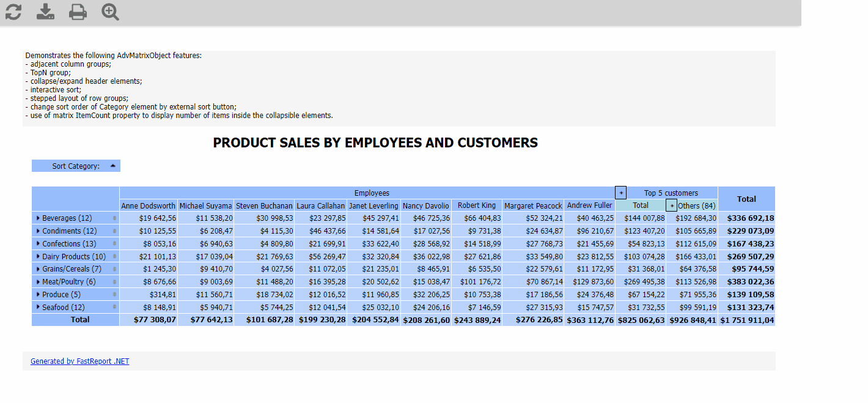Screen dimensions: 868x403
Task: Click the sort icon in the Beverages row
Action: (x=114, y=218)
